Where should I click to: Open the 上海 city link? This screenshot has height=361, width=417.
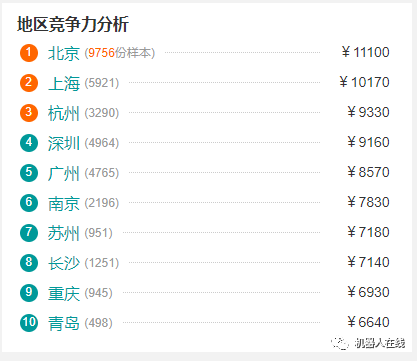[64, 83]
